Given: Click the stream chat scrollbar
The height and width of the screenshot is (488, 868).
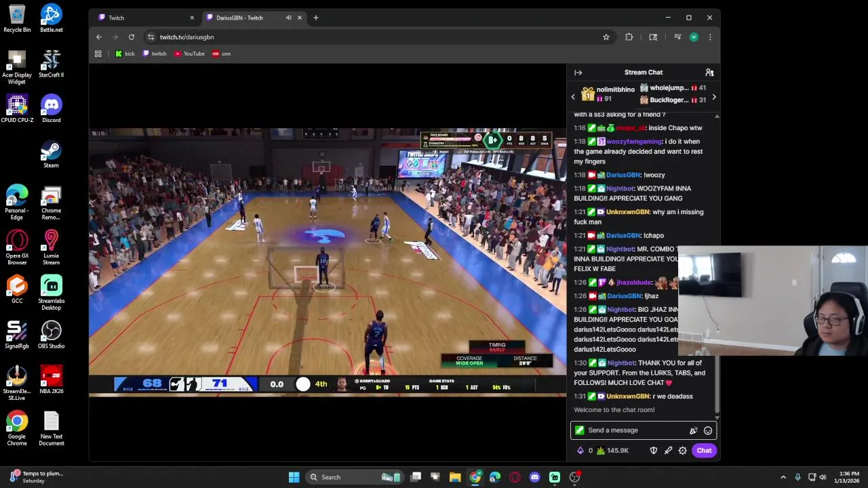Looking at the screenshot, I should coord(717,264).
